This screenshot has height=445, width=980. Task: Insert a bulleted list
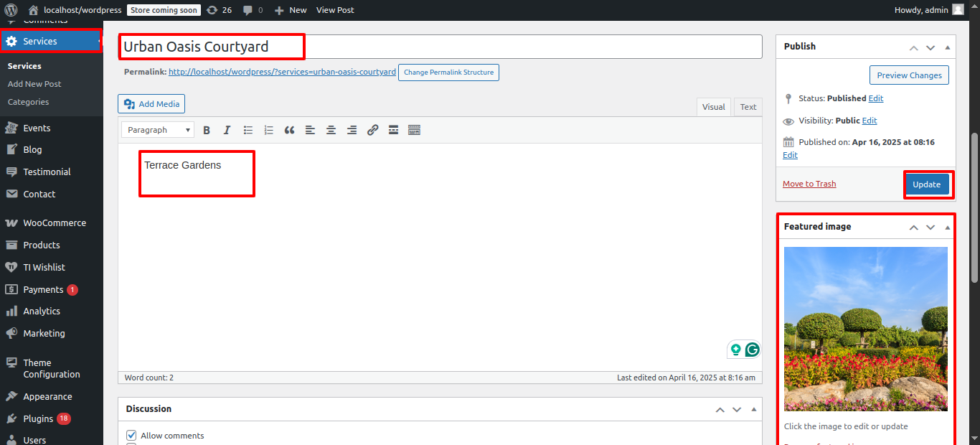(248, 130)
